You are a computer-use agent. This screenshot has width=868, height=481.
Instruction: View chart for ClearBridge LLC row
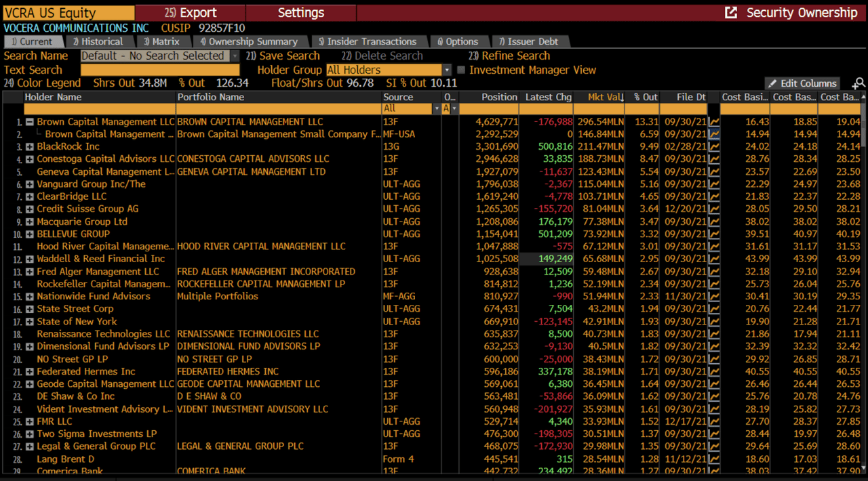click(714, 196)
